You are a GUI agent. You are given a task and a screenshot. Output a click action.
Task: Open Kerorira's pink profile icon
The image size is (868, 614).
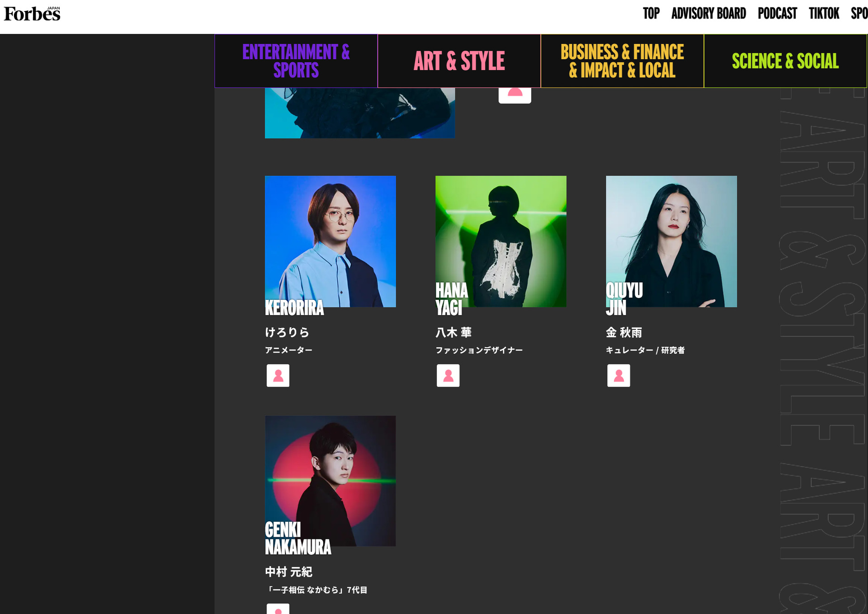[x=278, y=375]
